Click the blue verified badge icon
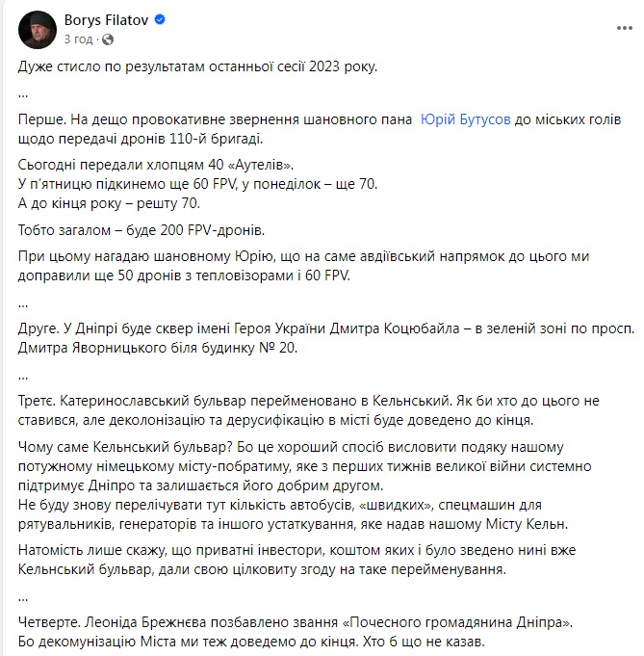Image resolution: width=644 pixels, height=656 pixels. 160,19
